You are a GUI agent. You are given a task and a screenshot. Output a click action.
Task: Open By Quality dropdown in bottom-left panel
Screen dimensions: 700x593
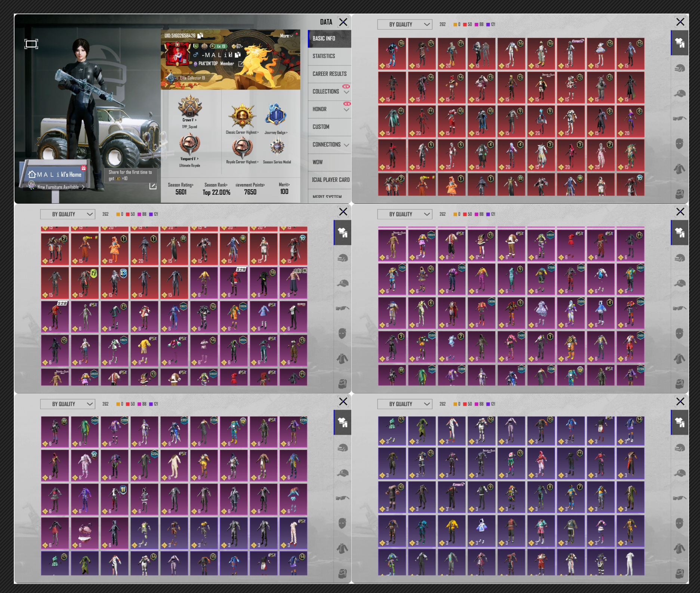click(x=68, y=404)
